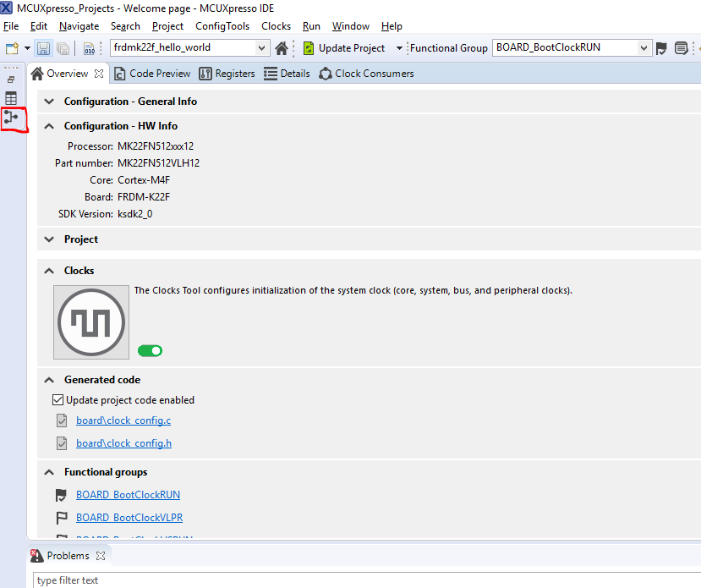701x588 pixels.
Task: Open the clock diagram icon in sidebar
Action: click(11, 118)
